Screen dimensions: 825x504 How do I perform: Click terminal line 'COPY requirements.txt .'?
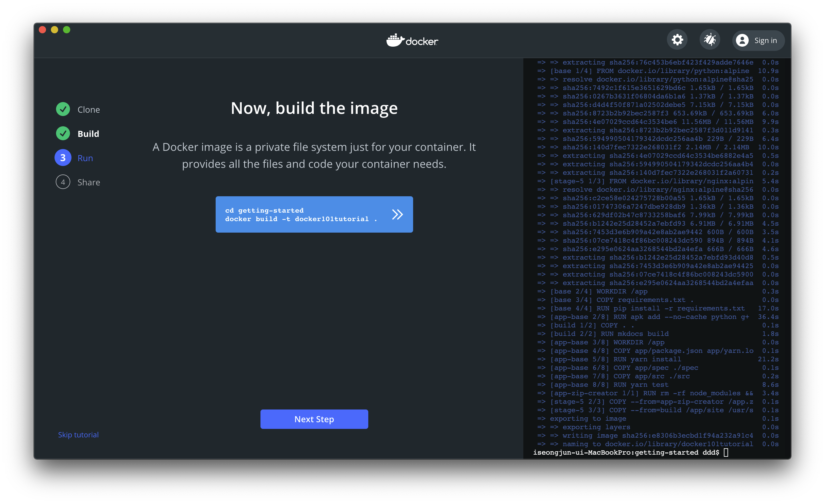(x=658, y=300)
